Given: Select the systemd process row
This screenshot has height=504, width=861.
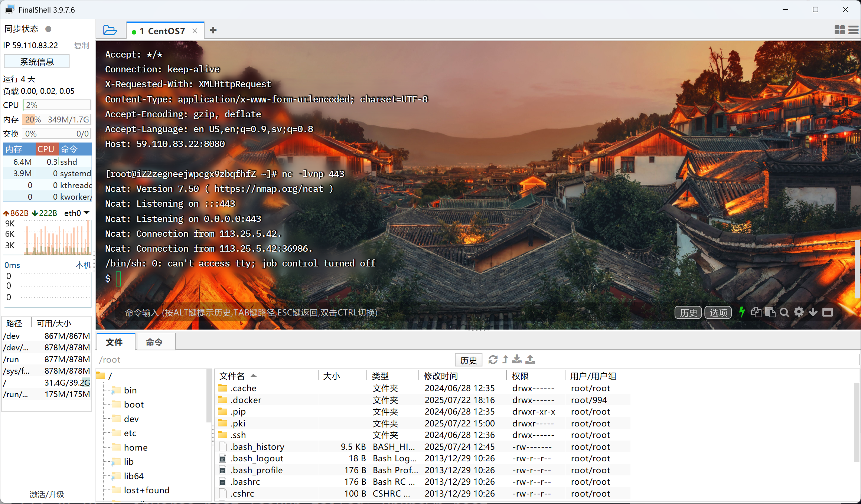Looking at the screenshot, I should pyautogui.click(x=48, y=173).
